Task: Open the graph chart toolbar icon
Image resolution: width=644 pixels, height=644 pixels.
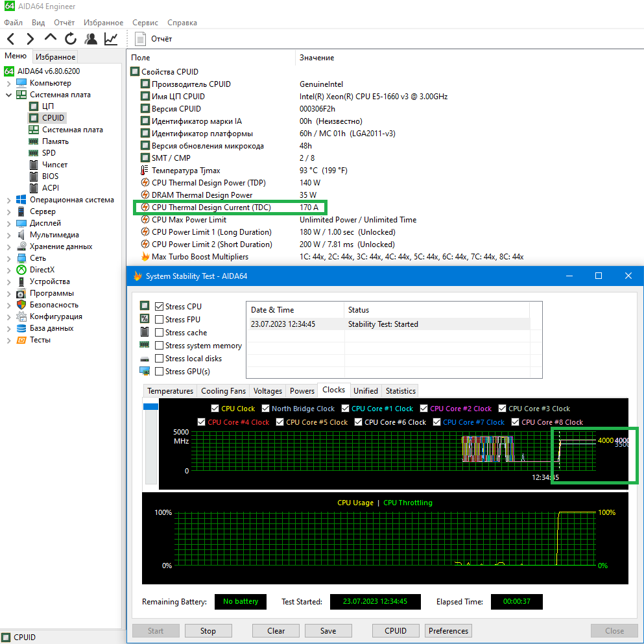Action: (111, 39)
